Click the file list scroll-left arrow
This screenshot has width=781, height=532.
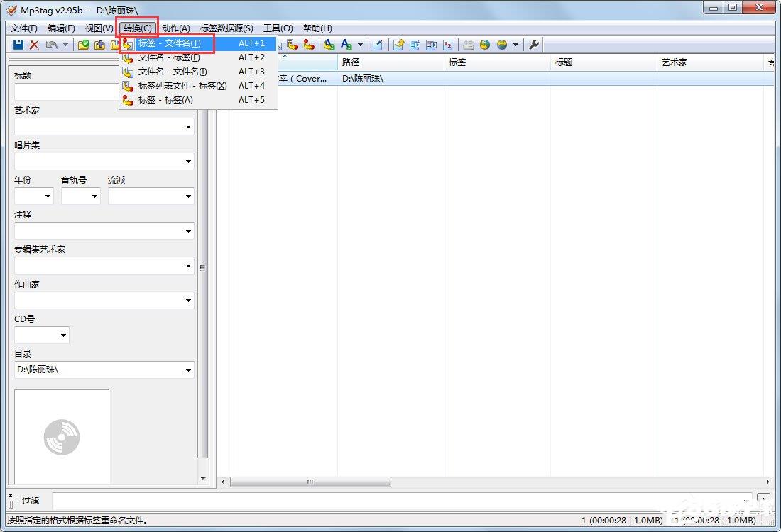(x=223, y=482)
